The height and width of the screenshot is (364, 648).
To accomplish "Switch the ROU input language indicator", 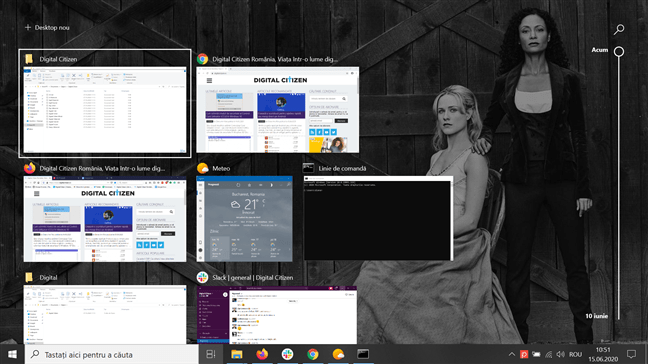I will [x=575, y=354].
